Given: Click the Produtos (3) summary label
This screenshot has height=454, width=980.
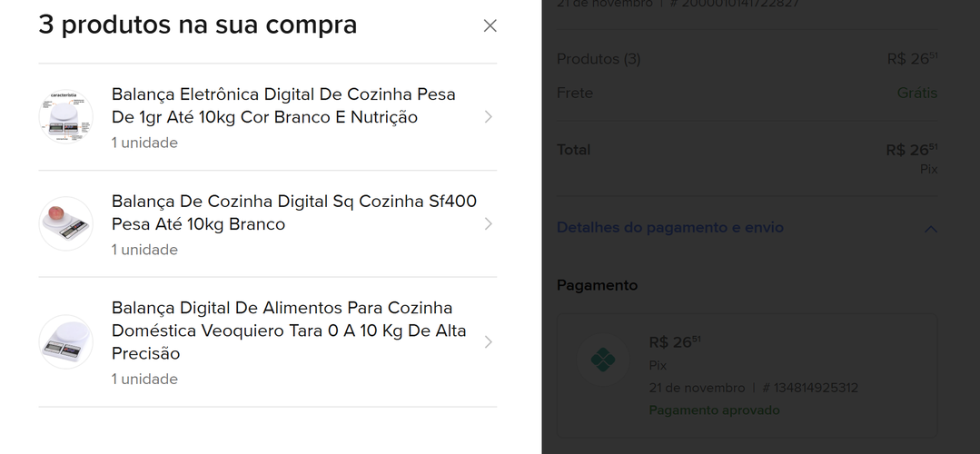Looking at the screenshot, I should (x=599, y=59).
